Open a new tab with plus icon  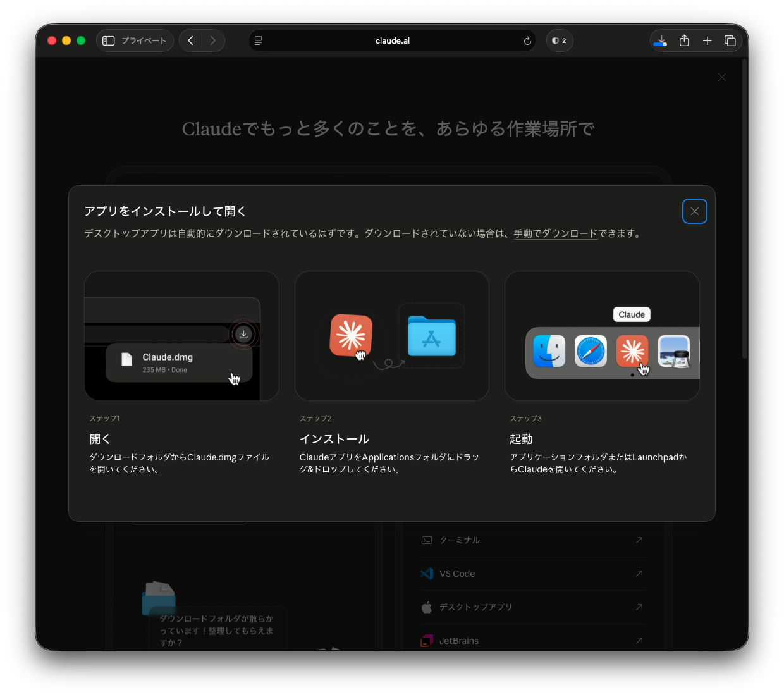click(707, 40)
